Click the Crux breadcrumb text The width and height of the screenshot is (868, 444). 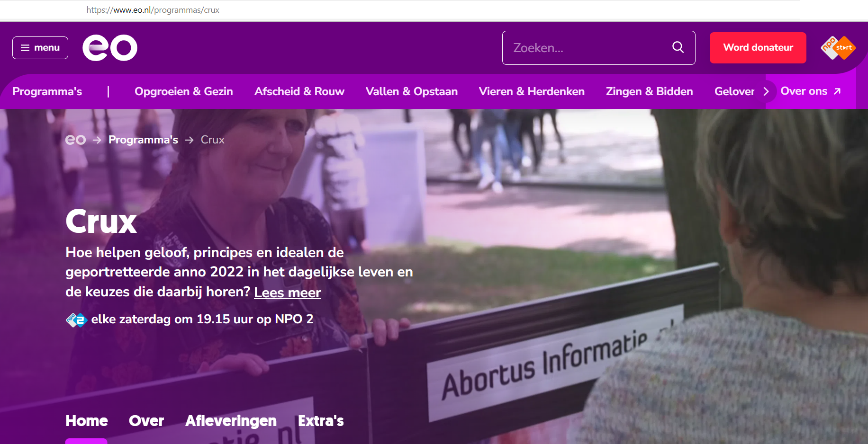click(x=212, y=140)
